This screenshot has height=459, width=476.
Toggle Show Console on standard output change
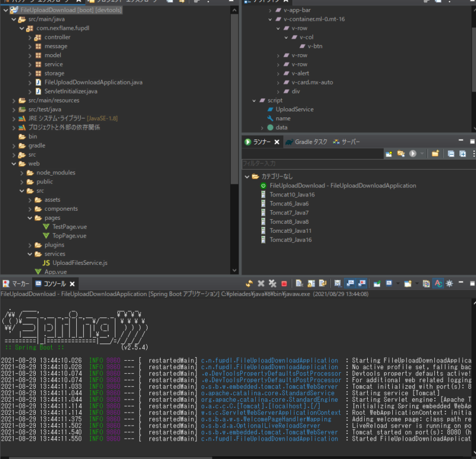coord(350,284)
